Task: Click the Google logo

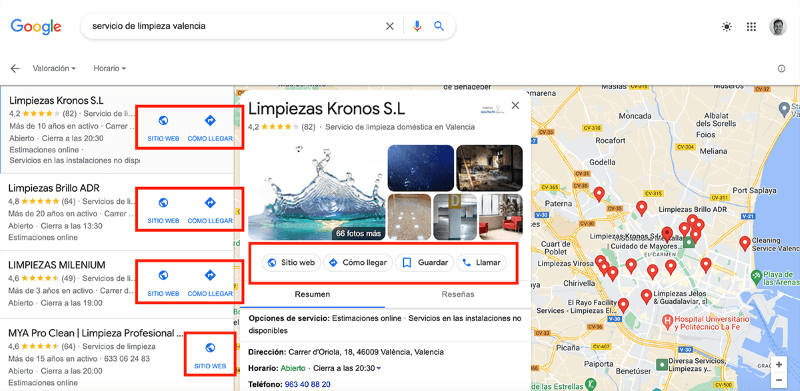Action: coord(36,26)
